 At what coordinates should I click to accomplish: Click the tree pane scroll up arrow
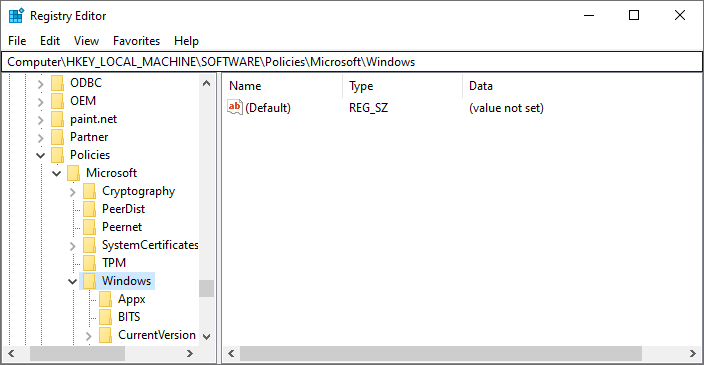(207, 83)
